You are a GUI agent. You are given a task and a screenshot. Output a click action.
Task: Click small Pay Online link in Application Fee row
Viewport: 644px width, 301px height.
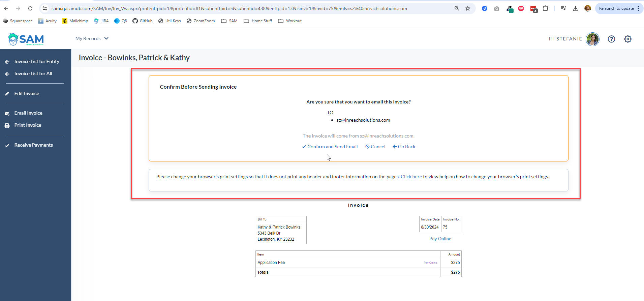(430, 263)
